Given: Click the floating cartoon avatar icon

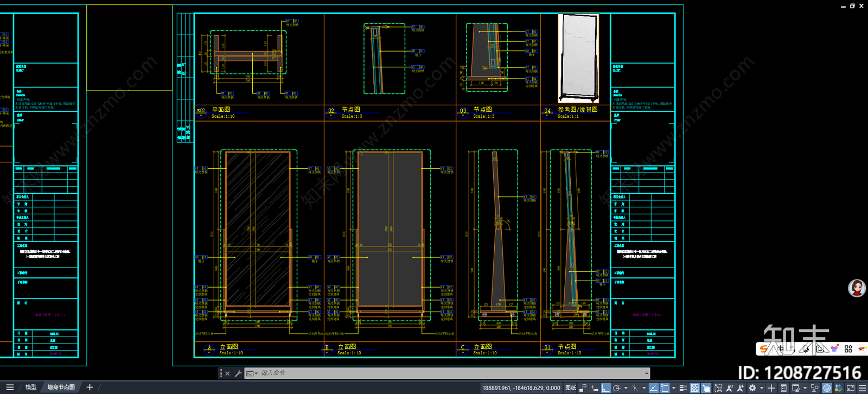Looking at the screenshot, I should [857, 288].
